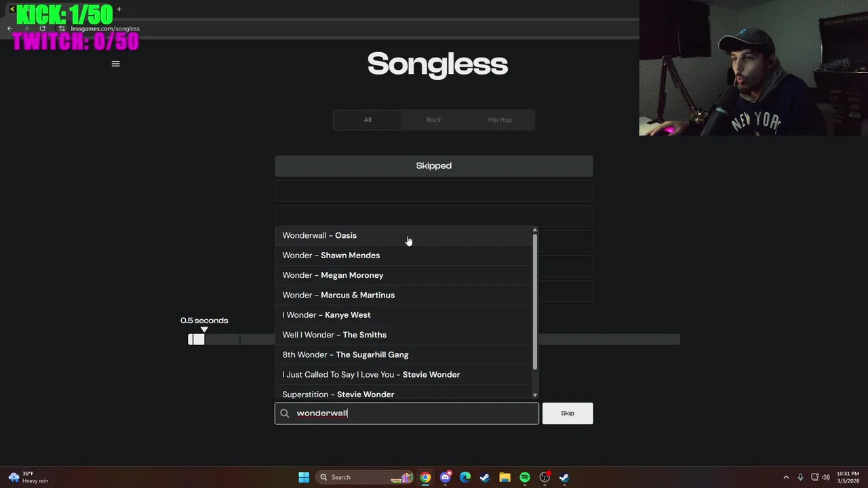Pick Wonder – Marcus & Martinus suggestion
Viewport: 868px width, 488px height.
tap(403, 295)
